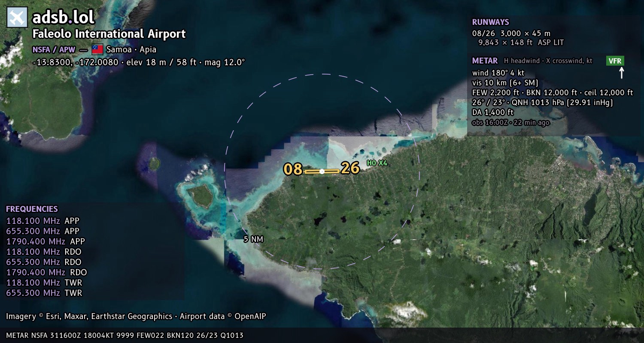Click the 'NSFA / APW' airport code
Screen dimensions: 644x343
[55, 49]
